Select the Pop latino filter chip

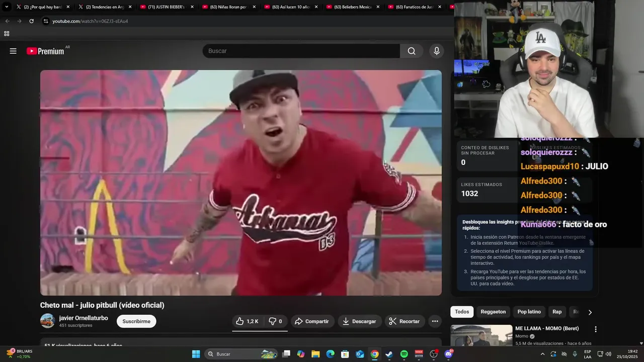tap(529, 312)
